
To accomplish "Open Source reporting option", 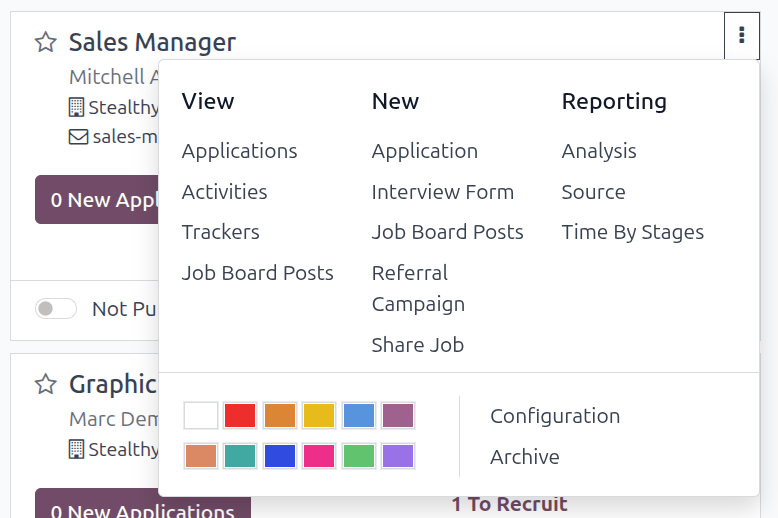I will [x=593, y=192].
